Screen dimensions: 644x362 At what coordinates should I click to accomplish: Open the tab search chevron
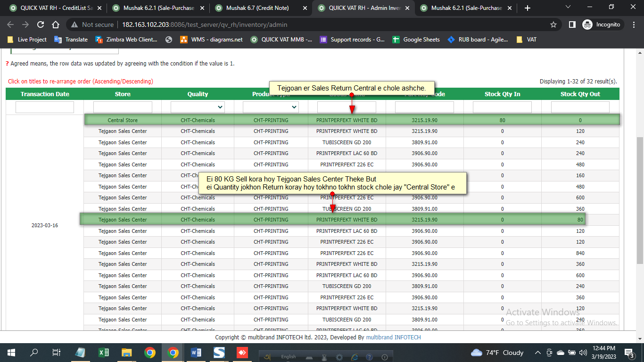pyautogui.click(x=568, y=7)
